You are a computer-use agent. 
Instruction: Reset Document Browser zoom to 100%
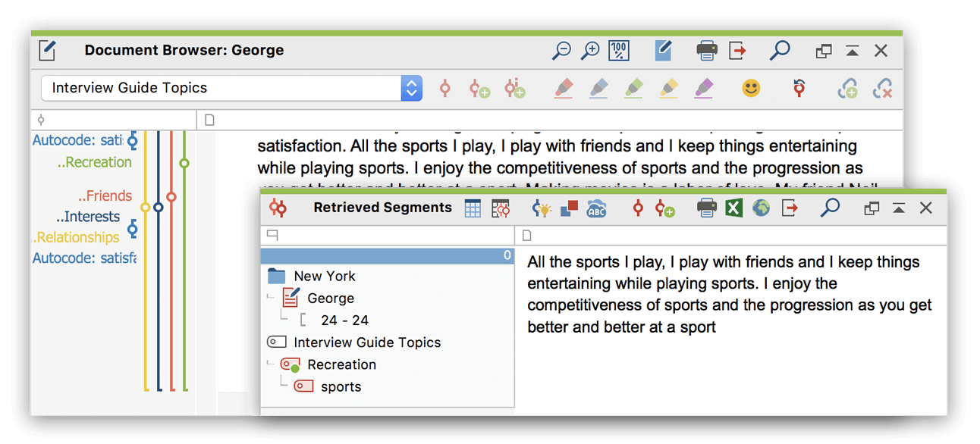[619, 51]
